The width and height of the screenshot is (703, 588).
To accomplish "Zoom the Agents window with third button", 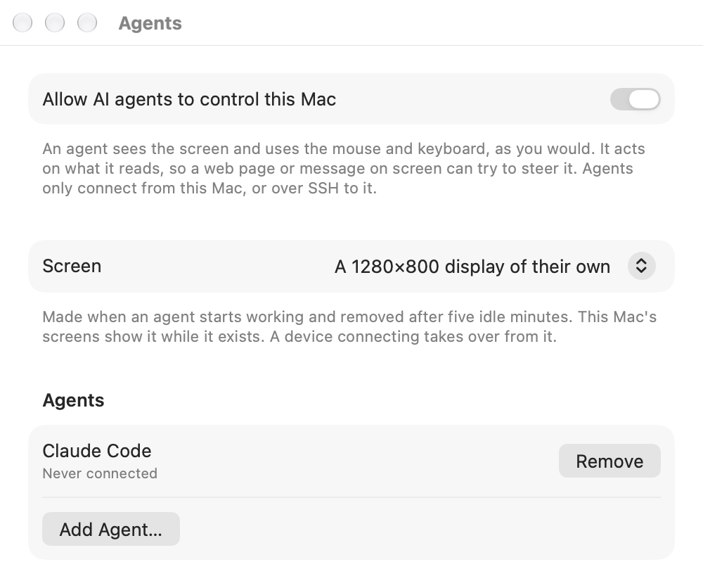I will pos(87,23).
